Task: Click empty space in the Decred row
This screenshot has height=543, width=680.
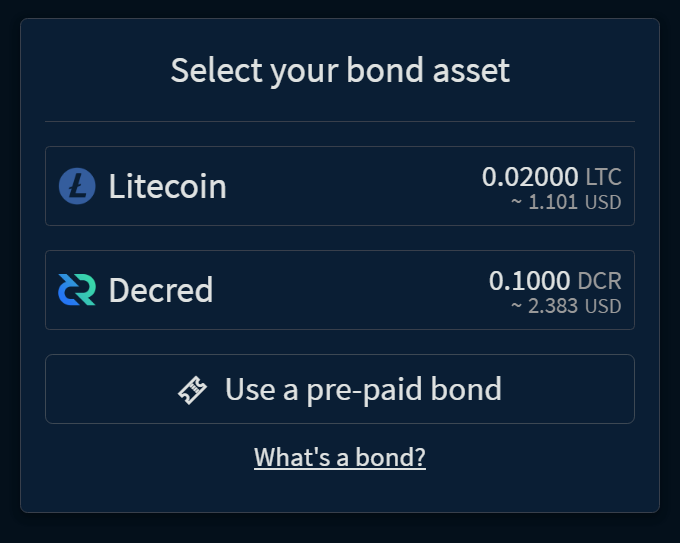Action: (350, 290)
